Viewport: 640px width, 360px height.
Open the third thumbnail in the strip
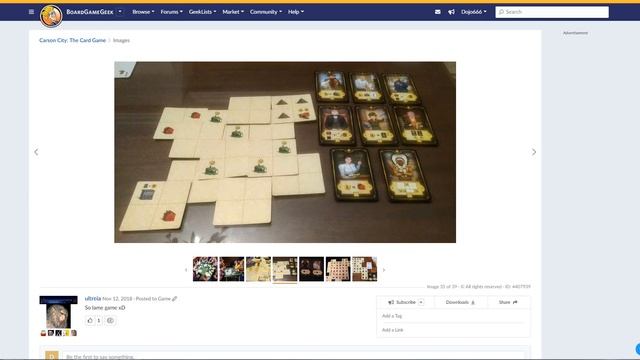[258, 269]
